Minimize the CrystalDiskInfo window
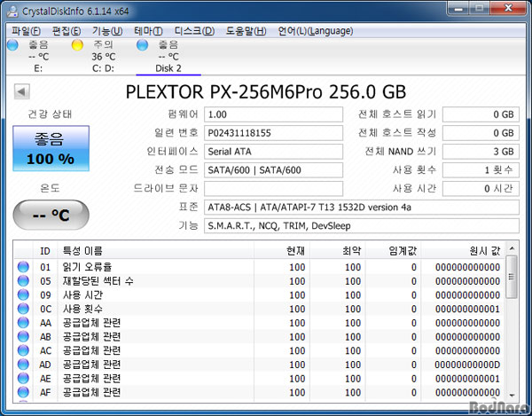Viewport: 532px width, 416px height. pyautogui.click(x=458, y=9)
